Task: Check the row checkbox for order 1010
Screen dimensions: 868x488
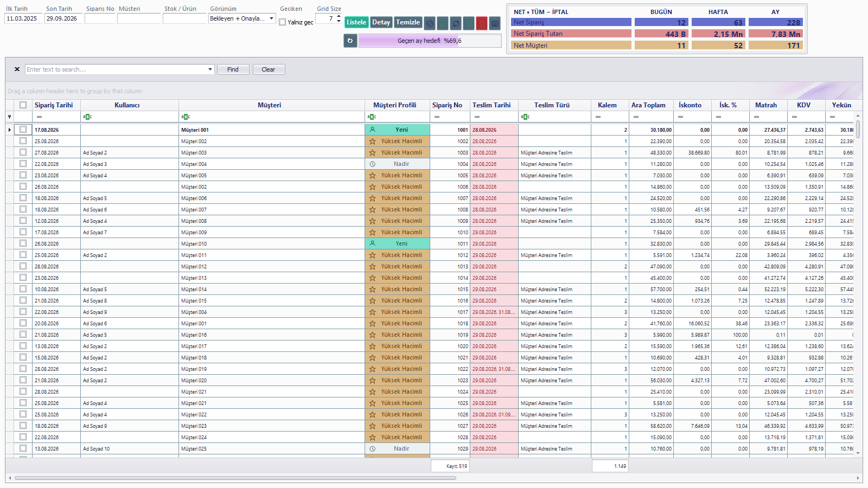Action: point(23,232)
